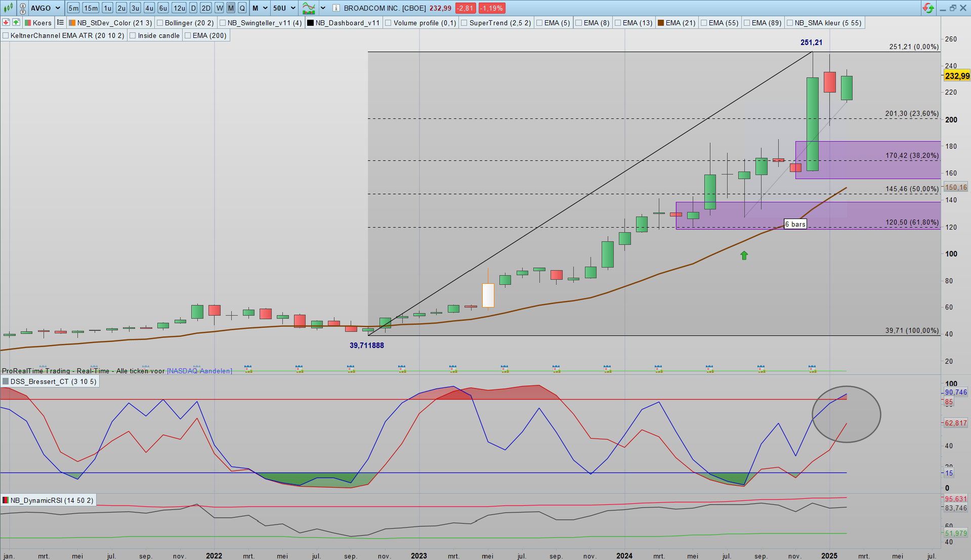This screenshot has height=560, width=971.
Task: Open the 50U units dropdown
Action: click(x=293, y=8)
